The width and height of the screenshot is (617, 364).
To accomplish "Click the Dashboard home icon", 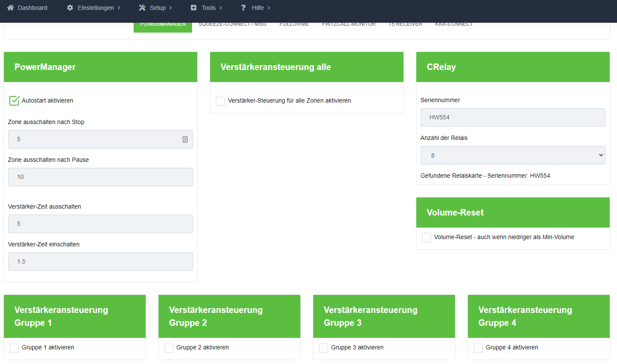I will coord(11,8).
